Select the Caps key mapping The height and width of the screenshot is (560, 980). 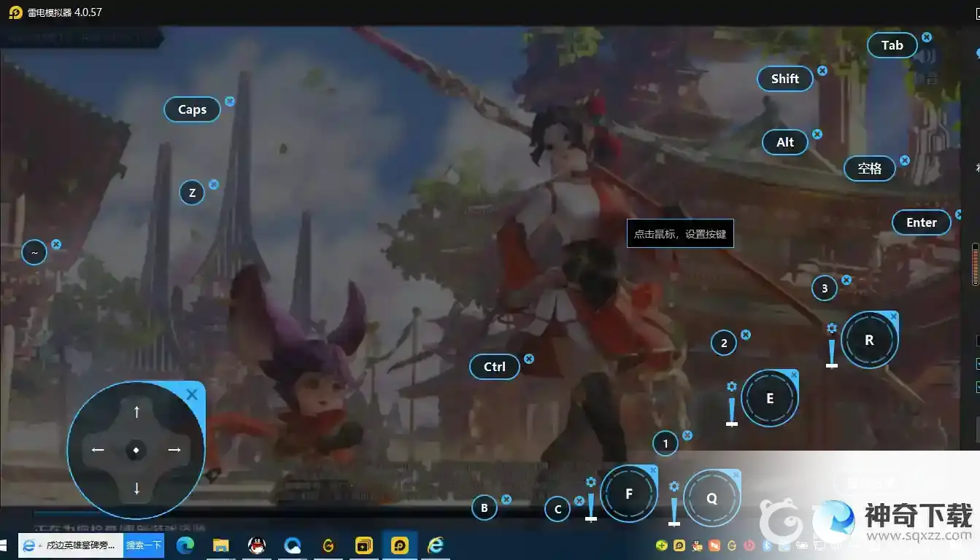[x=192, y=109]
